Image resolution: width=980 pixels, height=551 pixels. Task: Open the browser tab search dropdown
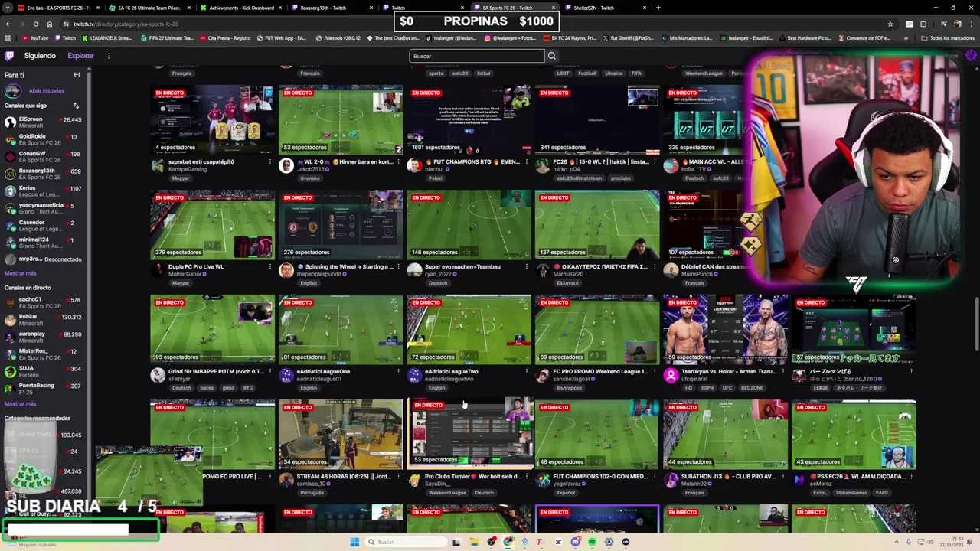point(8,8)
